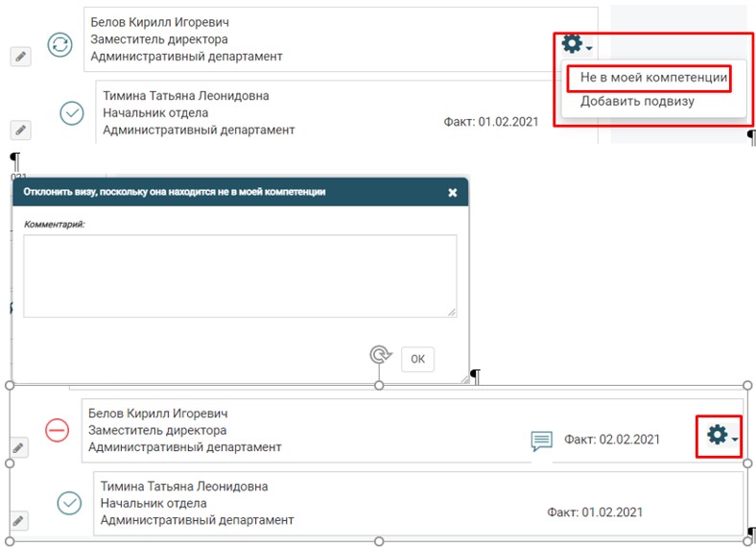Expand the arrow beside the gear in rejected row
756x547 pixels.
[734, 440]
